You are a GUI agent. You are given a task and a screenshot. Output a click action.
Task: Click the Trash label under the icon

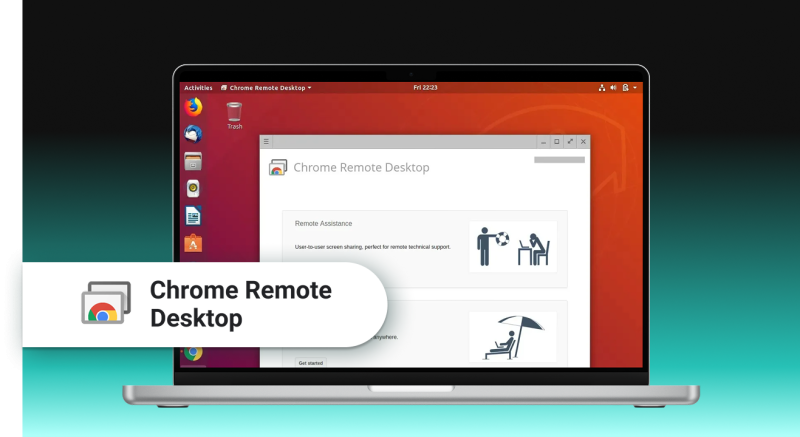(235, 126)
